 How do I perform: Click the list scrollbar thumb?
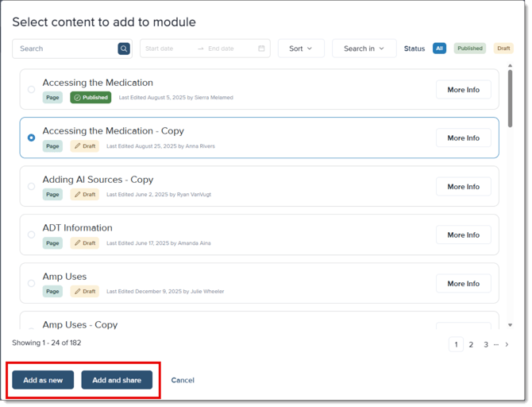[x=510, y=99]
